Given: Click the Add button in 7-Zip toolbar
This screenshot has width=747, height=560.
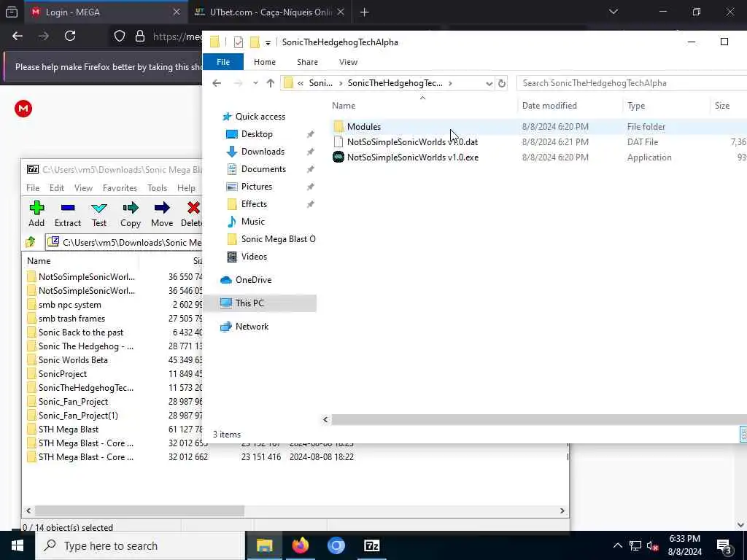Looking at the screenshot, I should click(36, 214).
